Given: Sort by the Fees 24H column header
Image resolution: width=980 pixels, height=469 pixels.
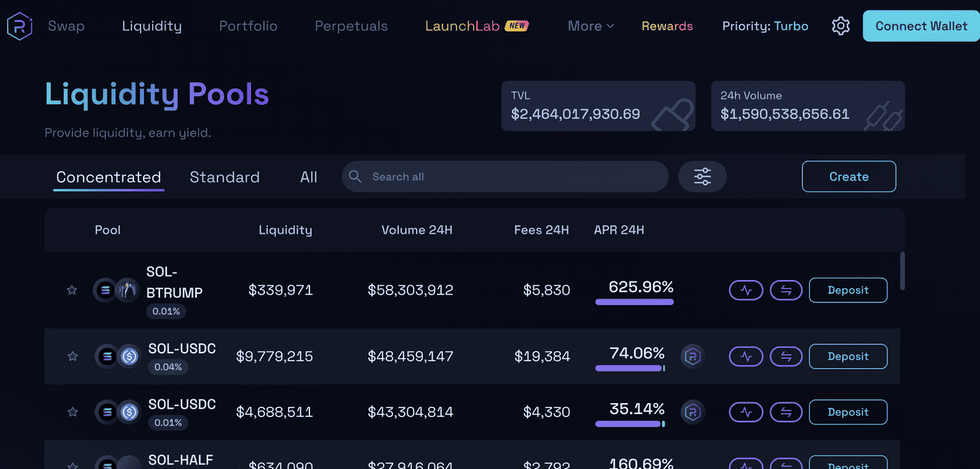Looking at the screenshot, I should pyautogui.click(x=542, y=230).
